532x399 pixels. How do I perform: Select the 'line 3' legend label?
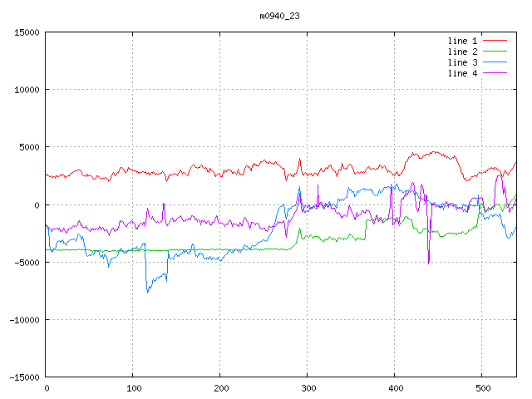pyautogui.click(x=462, y=62)
